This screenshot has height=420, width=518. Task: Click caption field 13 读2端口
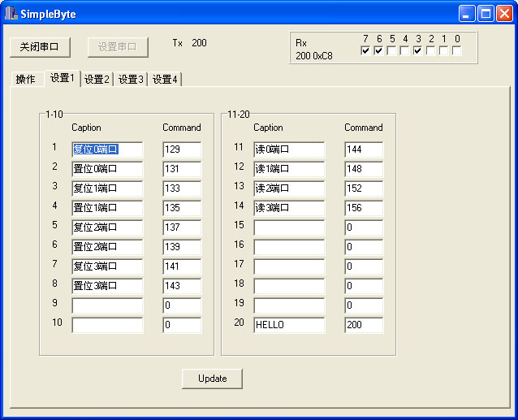[289, 188]
